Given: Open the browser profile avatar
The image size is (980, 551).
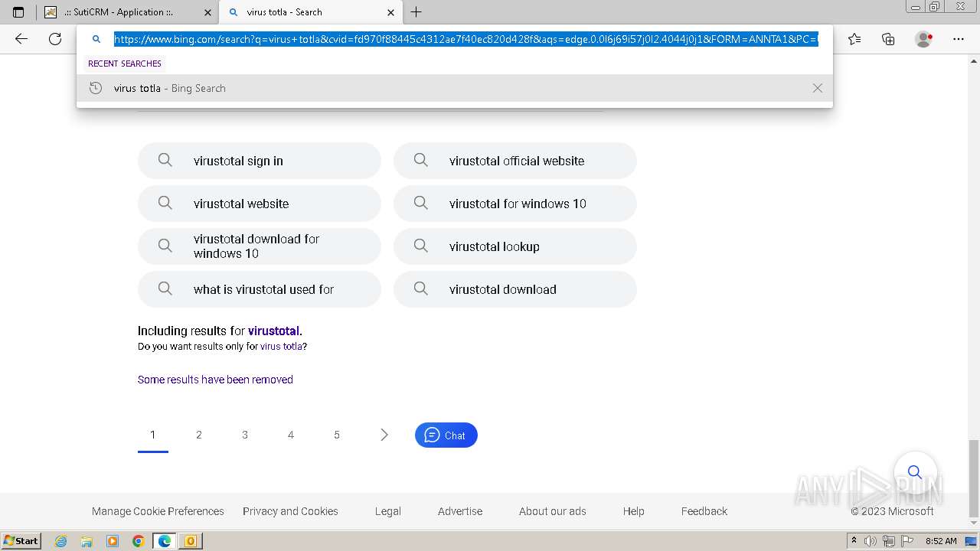Looking at the screenshot, I should [x=924, y=39].
